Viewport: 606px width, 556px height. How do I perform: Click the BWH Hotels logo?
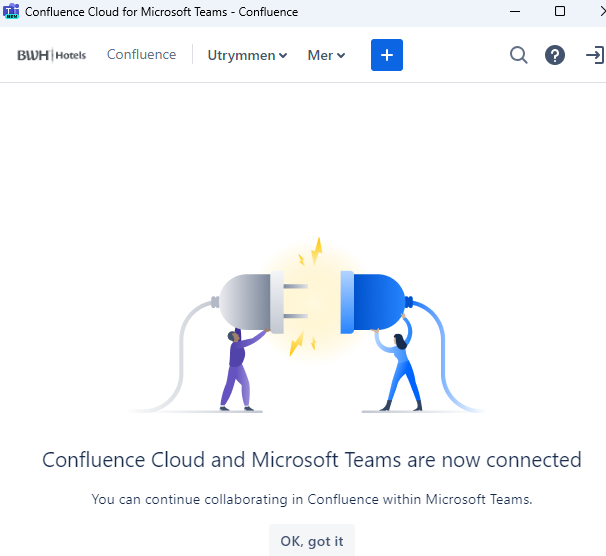tap(51, 55)
